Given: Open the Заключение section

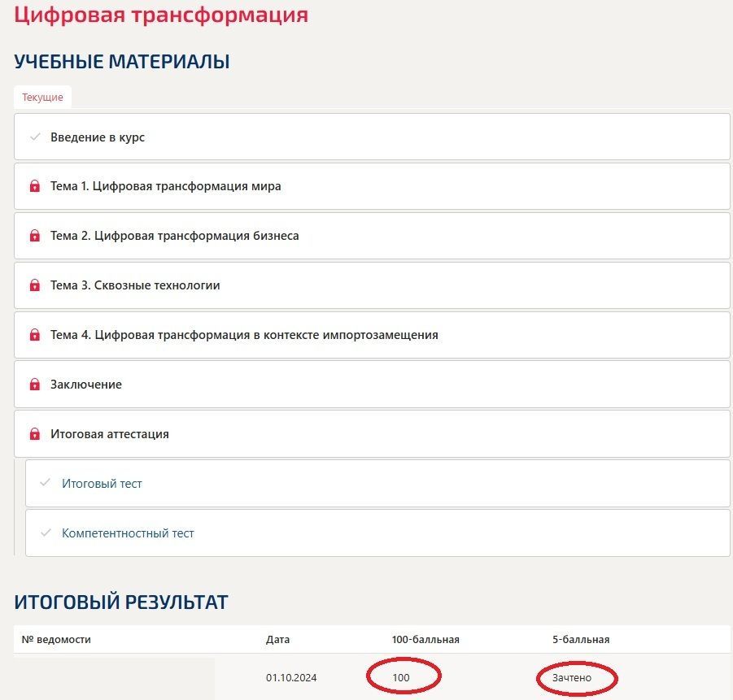Looking at the screenshot, I should pos(372,384).
